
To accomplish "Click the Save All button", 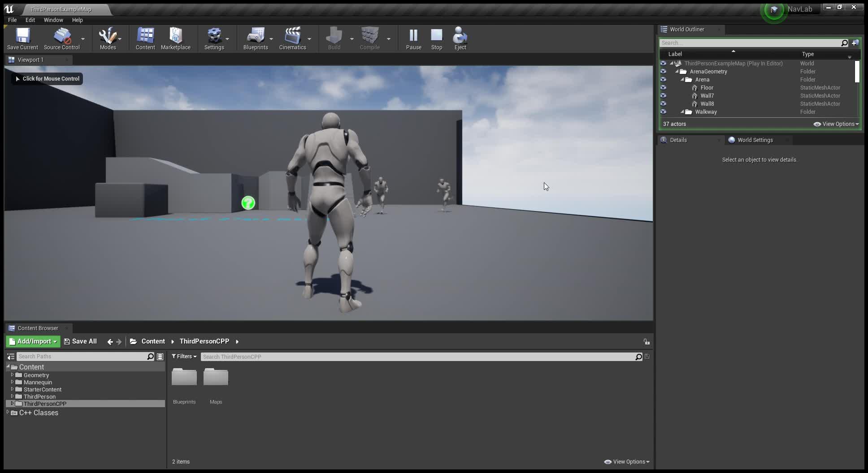I will click(x=80, y=341).
